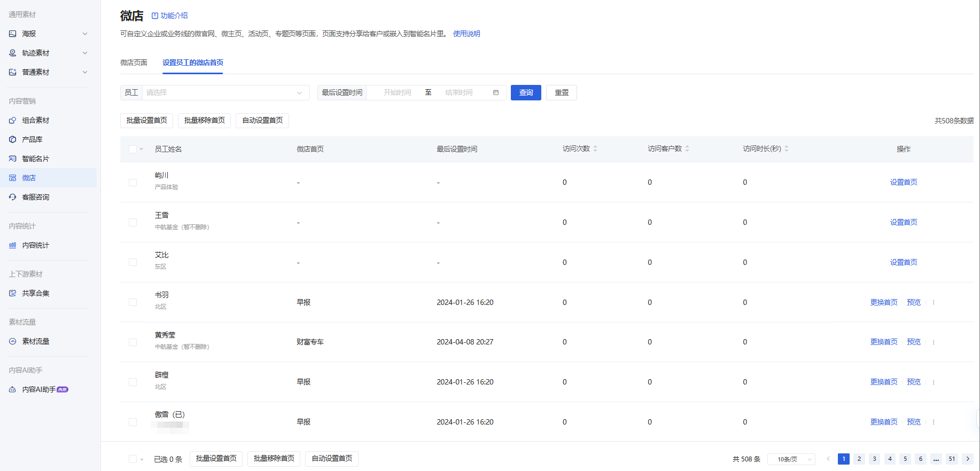This screenshot has height=471, width=980.
Task: Expand the 轨迹素材 sidebar chevron
Action: pos(85,53)
